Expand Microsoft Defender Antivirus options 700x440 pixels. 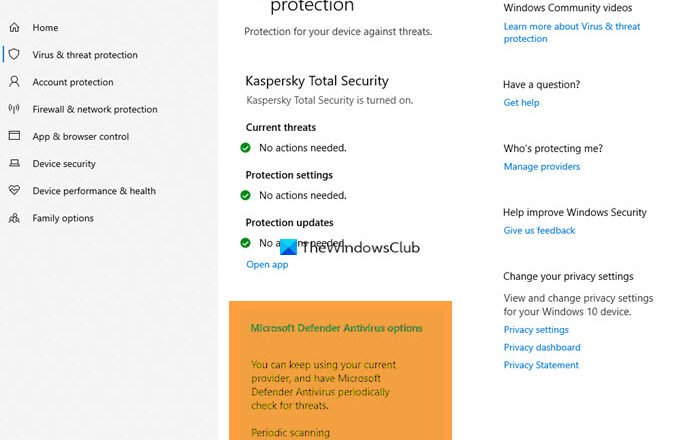(336, 328)
